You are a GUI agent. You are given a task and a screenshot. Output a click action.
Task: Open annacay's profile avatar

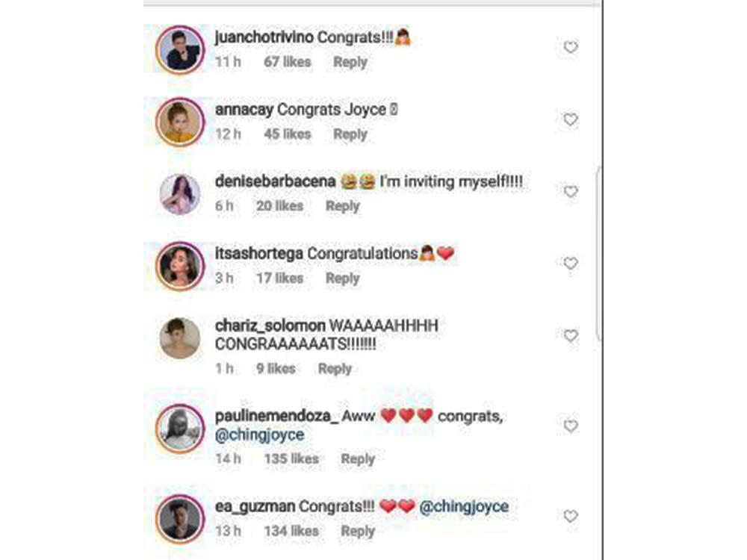[180, 122]
